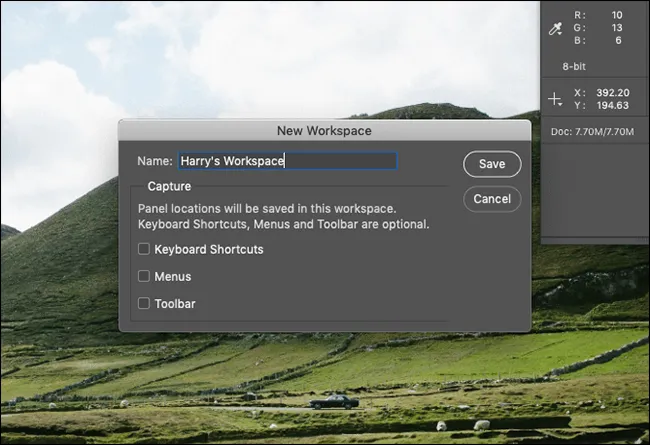The image size is (650, 445).
Task: Click the Doc size readout
Action: tap(597, 131)
